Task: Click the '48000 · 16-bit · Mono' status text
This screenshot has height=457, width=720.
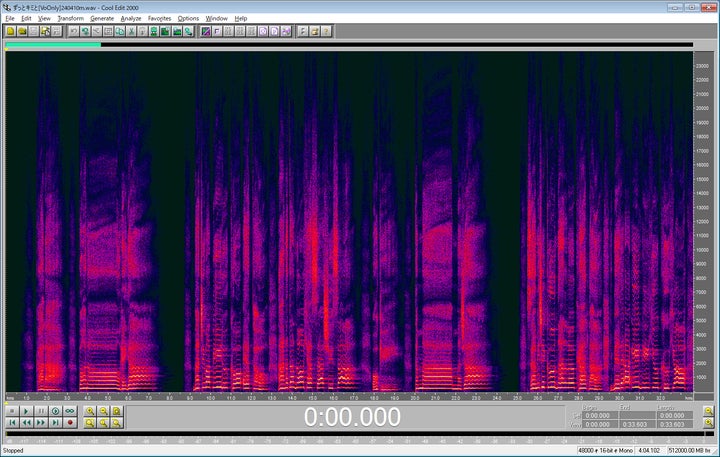Action: 605,451
